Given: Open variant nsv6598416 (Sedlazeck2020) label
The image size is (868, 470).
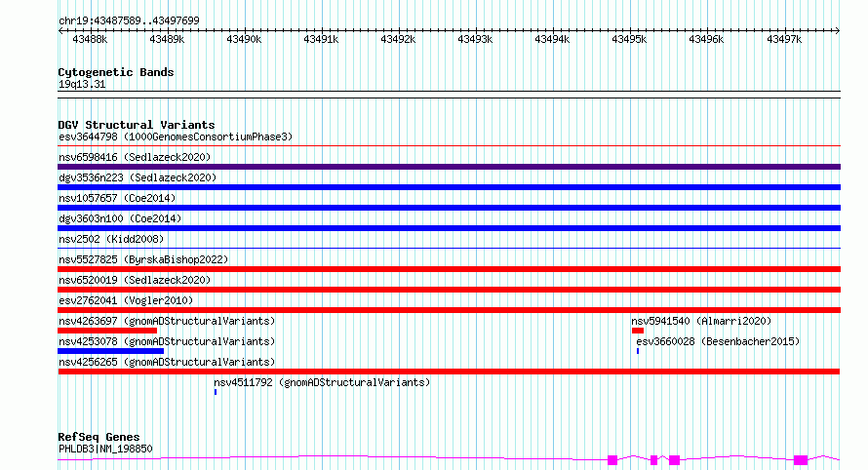Looking at the screenshot, I should pyautogui.click(x=135, y=157).
